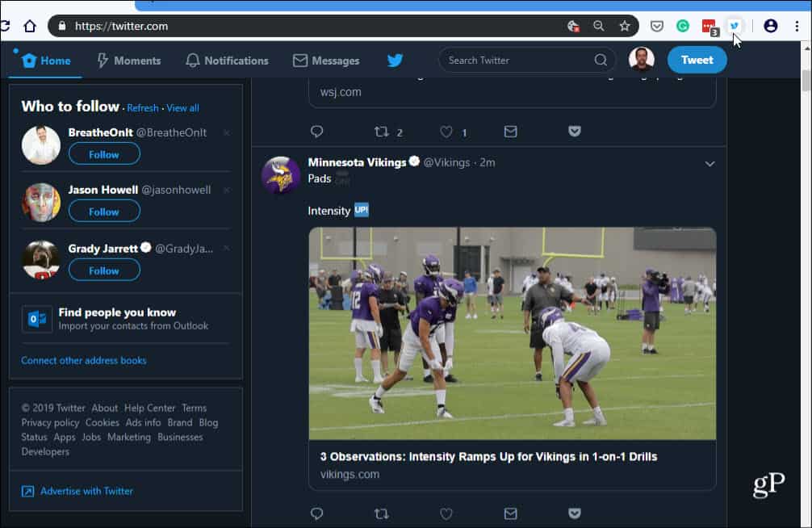
Task: Retweet the Minnesota Vikings tweet
Action: (382, 513)
